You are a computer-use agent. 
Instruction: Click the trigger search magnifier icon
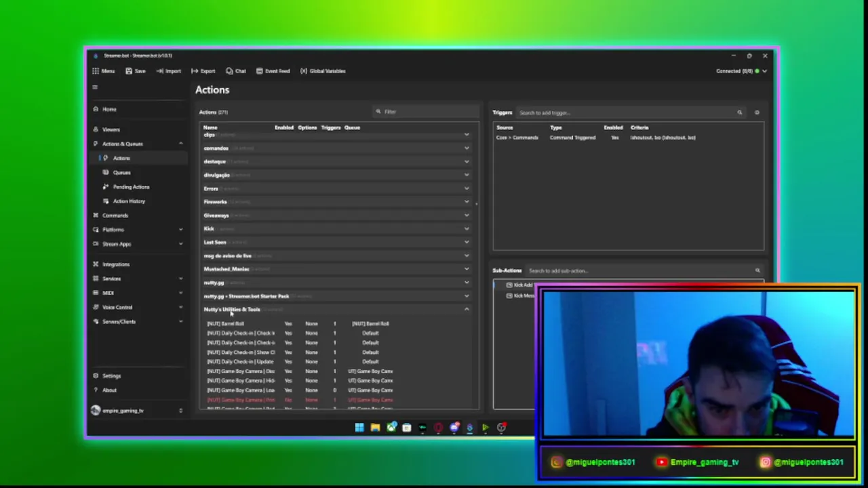pos(740,113)
